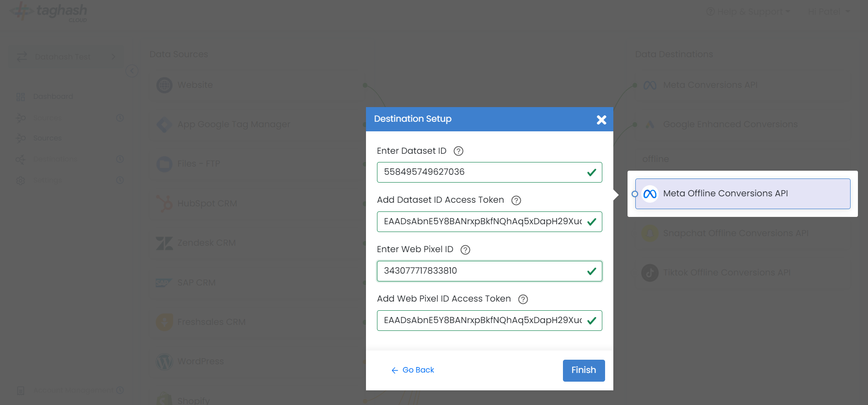Click the Freshsales CRM source
Viewport: 868px width, 405px height.
pos(257,322)
